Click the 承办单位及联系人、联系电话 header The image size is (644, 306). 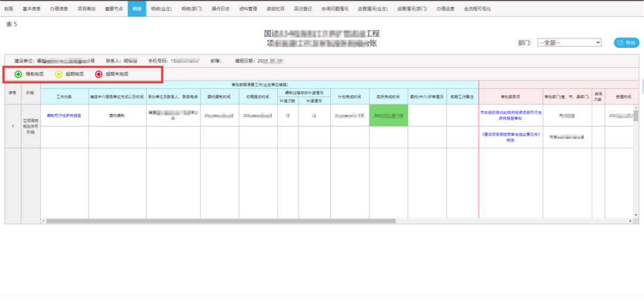(x=174, y=97)
